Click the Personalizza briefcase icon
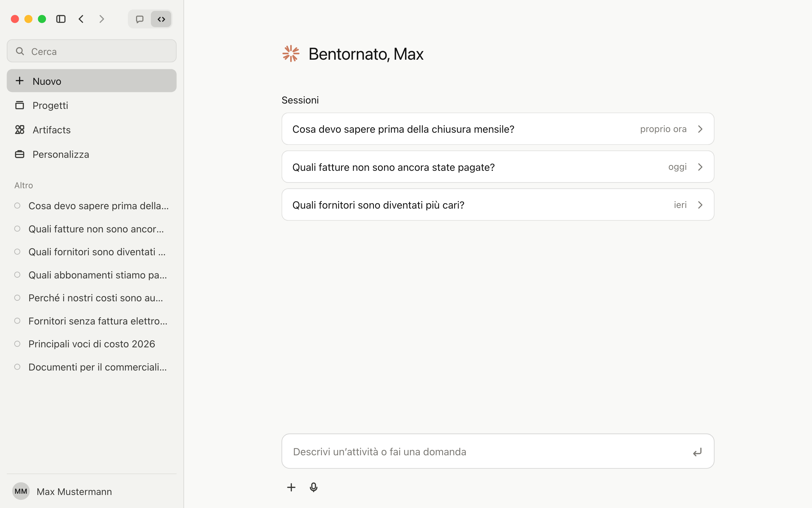Viewport: 812px width, 508px height. [x=19, y=154]
